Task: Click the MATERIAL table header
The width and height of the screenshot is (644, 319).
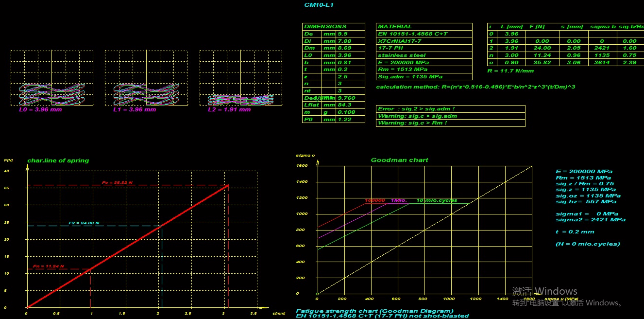Action: (394, 27)
